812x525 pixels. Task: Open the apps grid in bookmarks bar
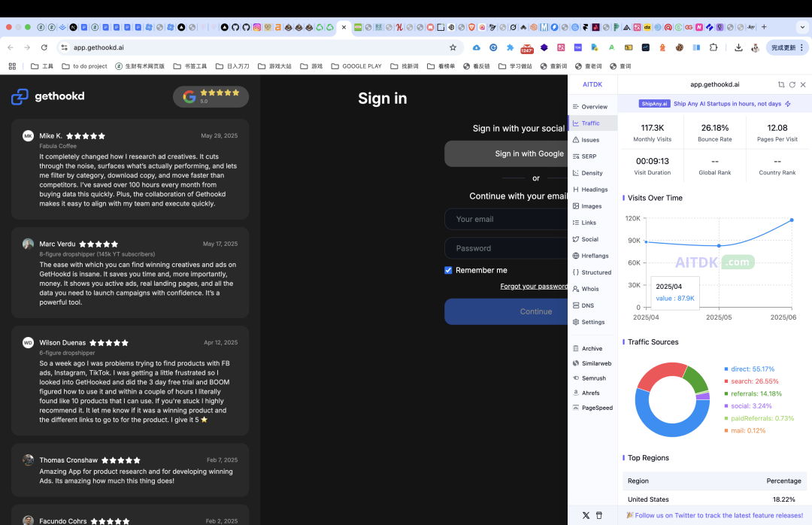click(x=13, y=66)
